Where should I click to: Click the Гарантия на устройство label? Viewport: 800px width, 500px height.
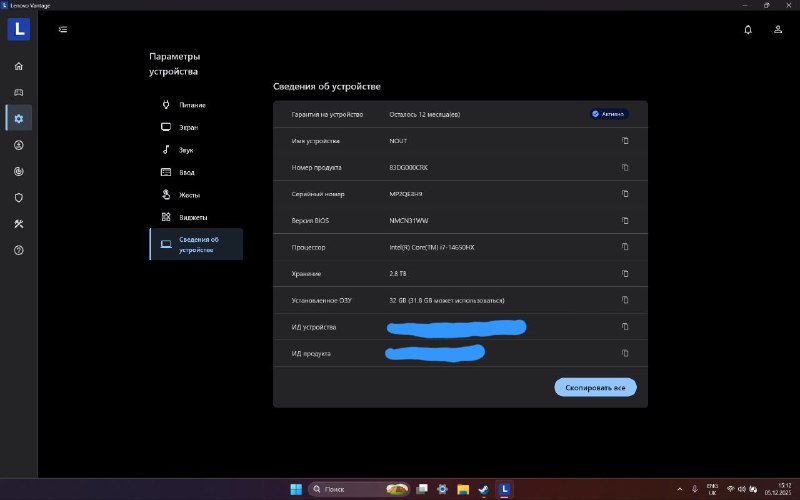coord(327,115)
